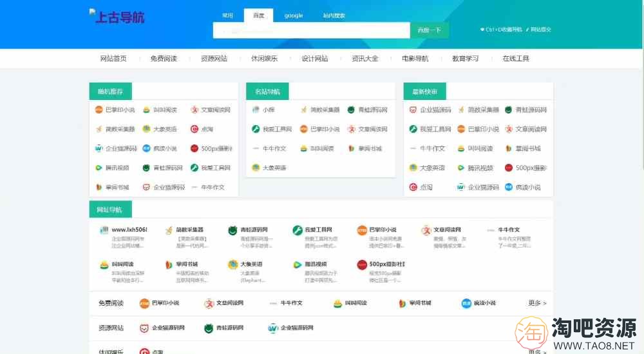This screenshot has width=644, height=354.
Task: Open 牛牛作文 link in 名站导航 panel
Action: [x=274, y=148]
